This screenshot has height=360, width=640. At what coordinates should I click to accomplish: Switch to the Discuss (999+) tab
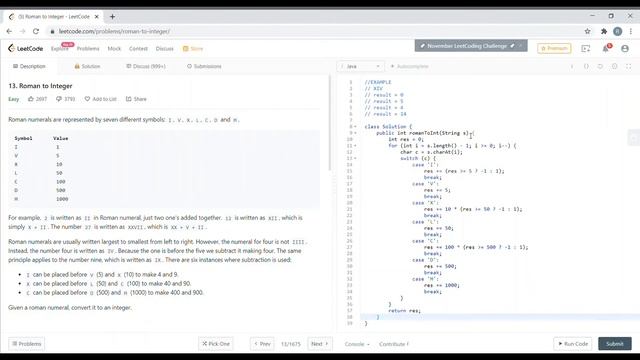click(x=146, y=66)
